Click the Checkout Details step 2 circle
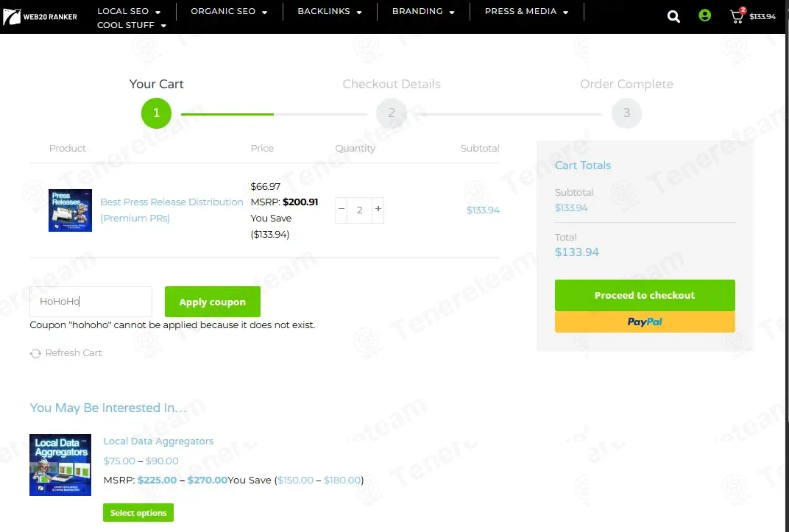The image size is (789, 532). [x=392, y=113]
